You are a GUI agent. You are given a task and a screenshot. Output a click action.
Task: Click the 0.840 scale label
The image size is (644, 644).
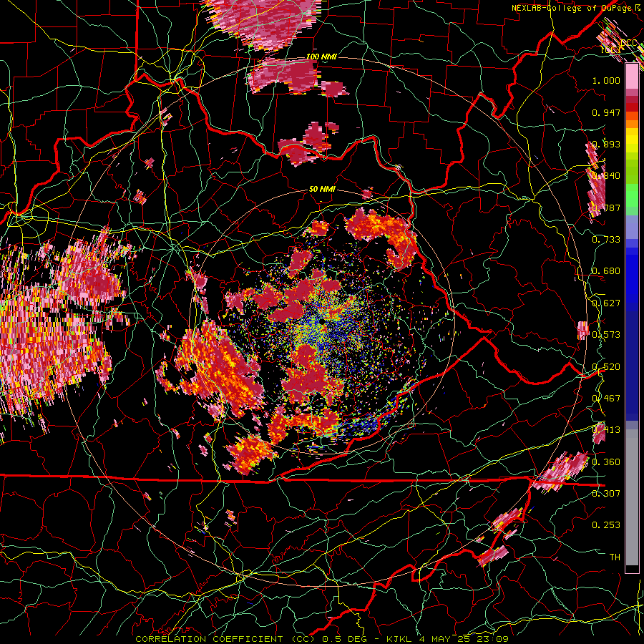click(606, 176)
